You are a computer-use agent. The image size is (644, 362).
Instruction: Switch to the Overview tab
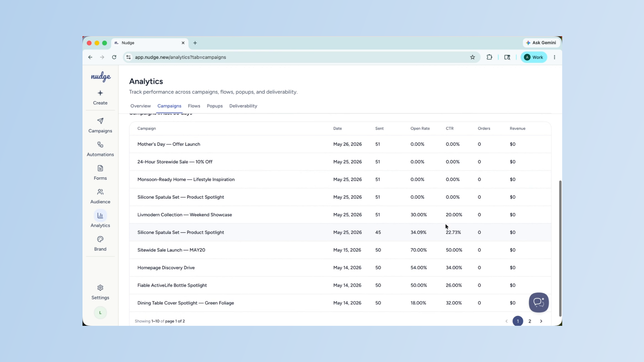(x=141, y=106)
